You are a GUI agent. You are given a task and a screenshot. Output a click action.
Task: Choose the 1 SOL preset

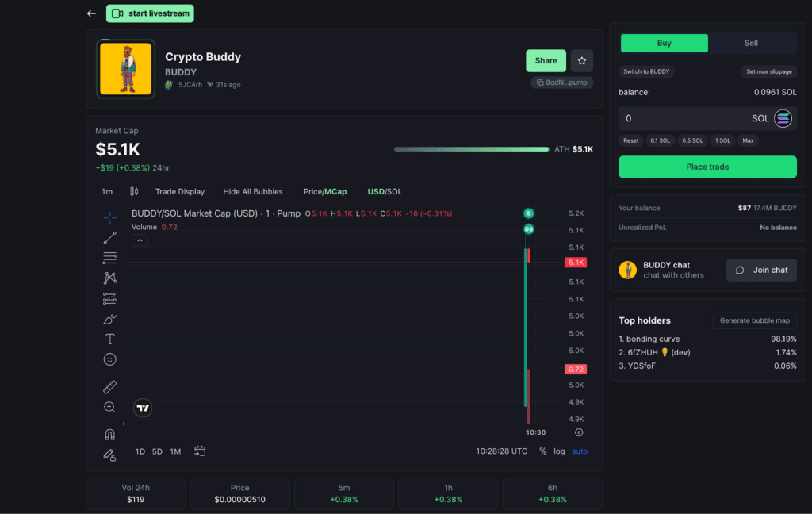pos(722,140)
